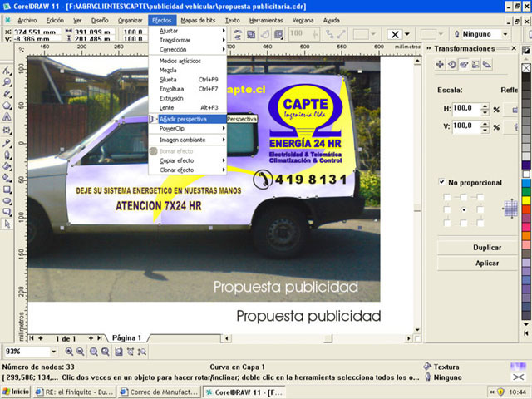Pick the blue swatch in the color palette
Screen dimensions: 532x399
point(526,183)
